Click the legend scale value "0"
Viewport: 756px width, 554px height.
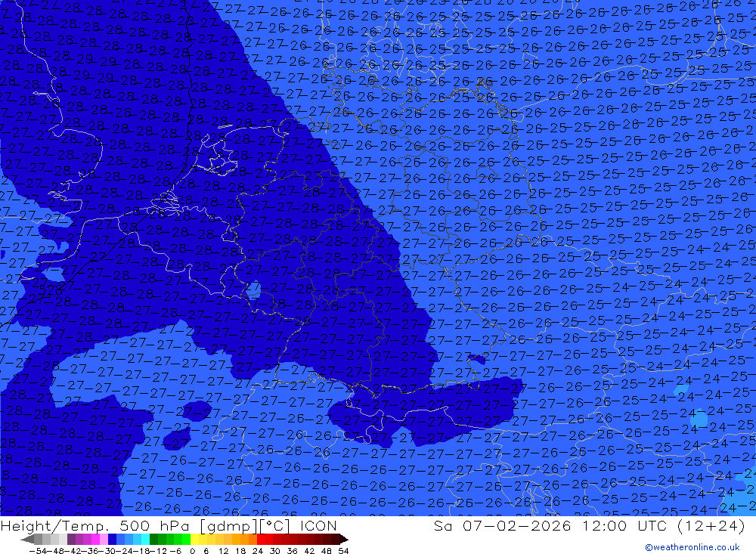(x=192, y=551)
